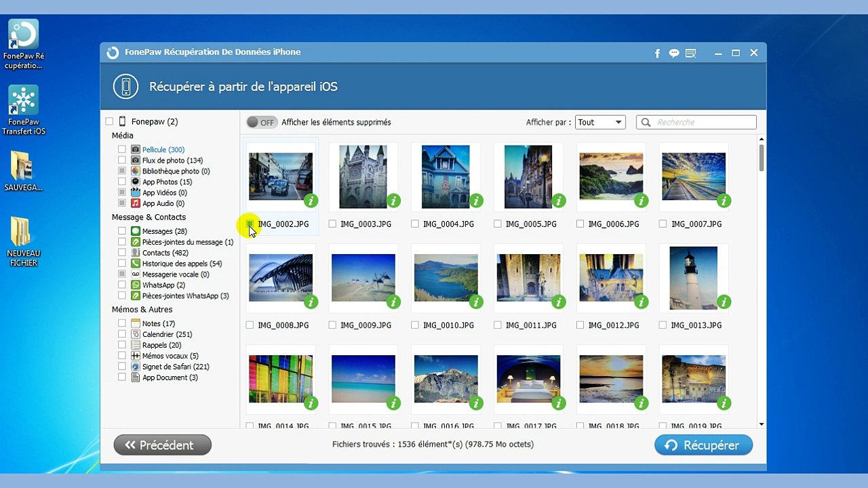
Task: Open Facebook share icon in title bar
Action: pyautogui.click(x=657, y=53)
